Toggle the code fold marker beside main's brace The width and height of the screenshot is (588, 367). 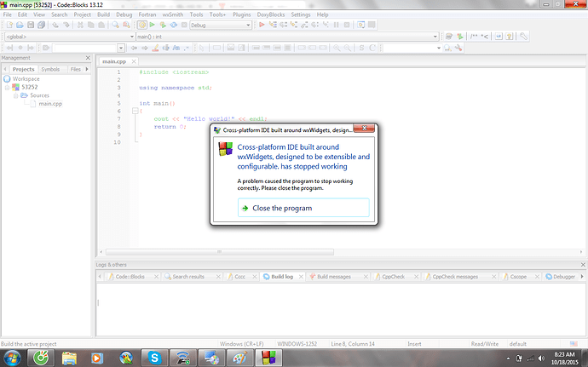[x=135, y=111]
